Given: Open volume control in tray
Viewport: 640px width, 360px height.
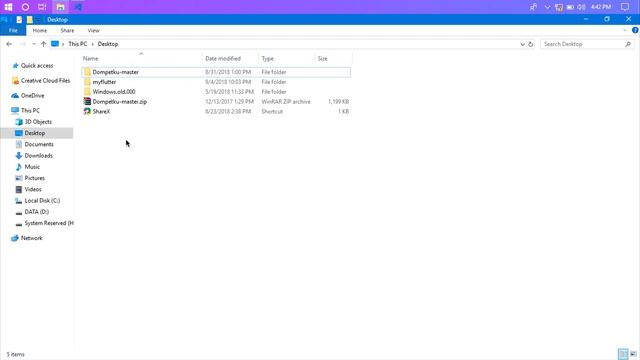Looking at the screenshot, I should 581,7.
